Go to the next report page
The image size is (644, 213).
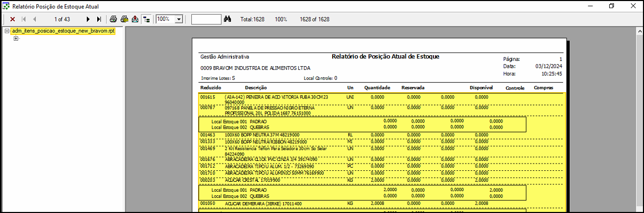pos(88,19)
